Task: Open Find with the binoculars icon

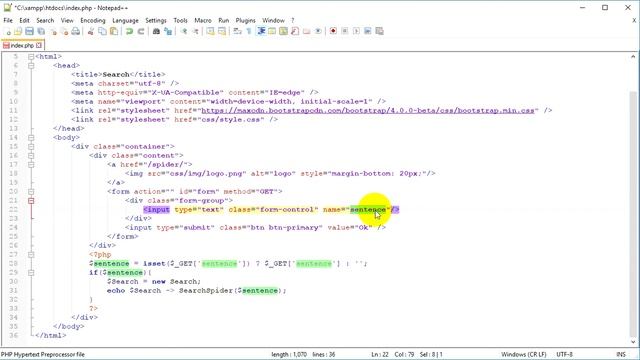Action: tap(156, 31)
